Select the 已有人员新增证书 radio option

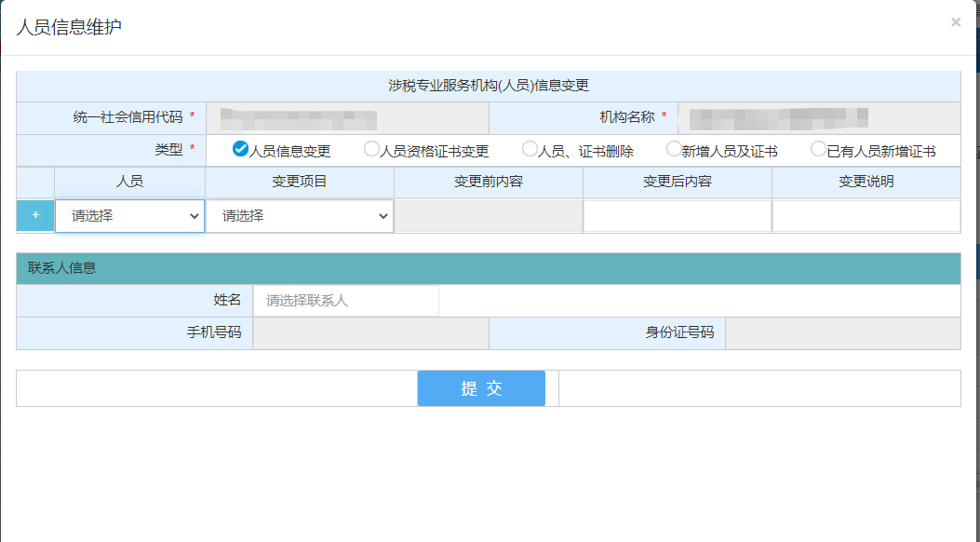point(818,149)
